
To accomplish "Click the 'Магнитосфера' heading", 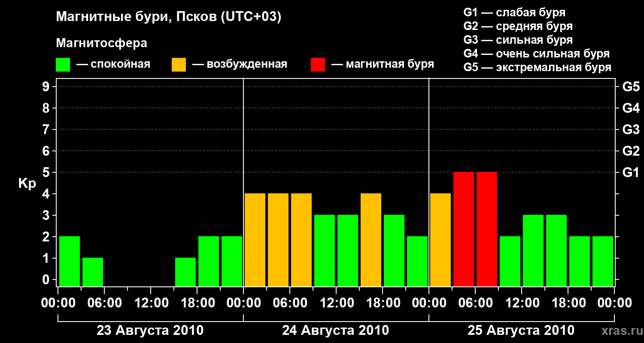I will [x=102, y=43].
